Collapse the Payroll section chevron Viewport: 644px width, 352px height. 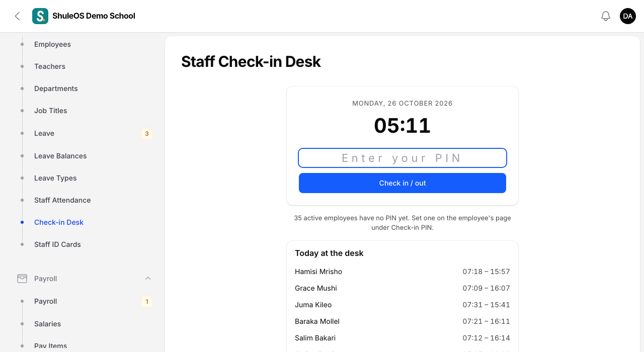click(148, 279)
